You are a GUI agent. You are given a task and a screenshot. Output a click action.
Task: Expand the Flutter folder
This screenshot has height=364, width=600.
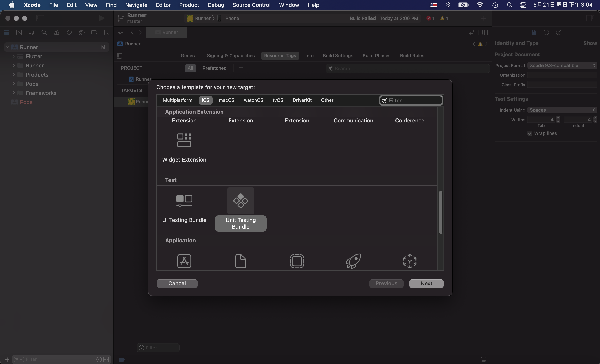coord(14,56)
